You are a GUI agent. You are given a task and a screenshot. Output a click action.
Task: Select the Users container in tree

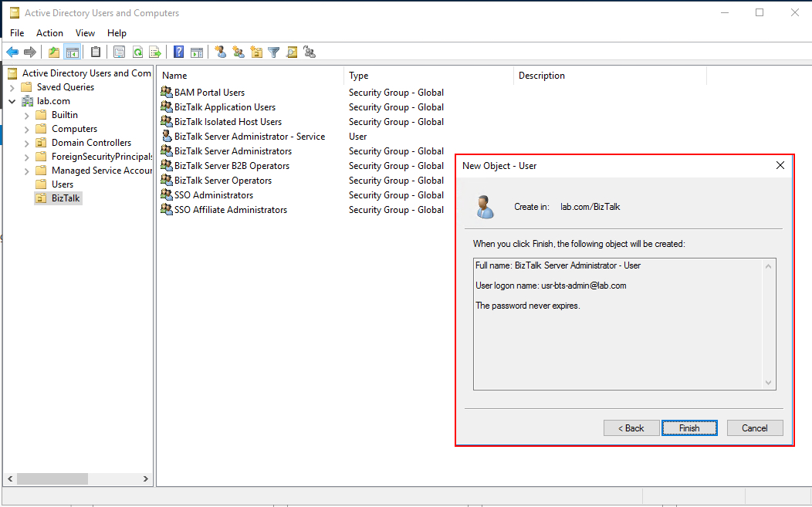(63, 184)
